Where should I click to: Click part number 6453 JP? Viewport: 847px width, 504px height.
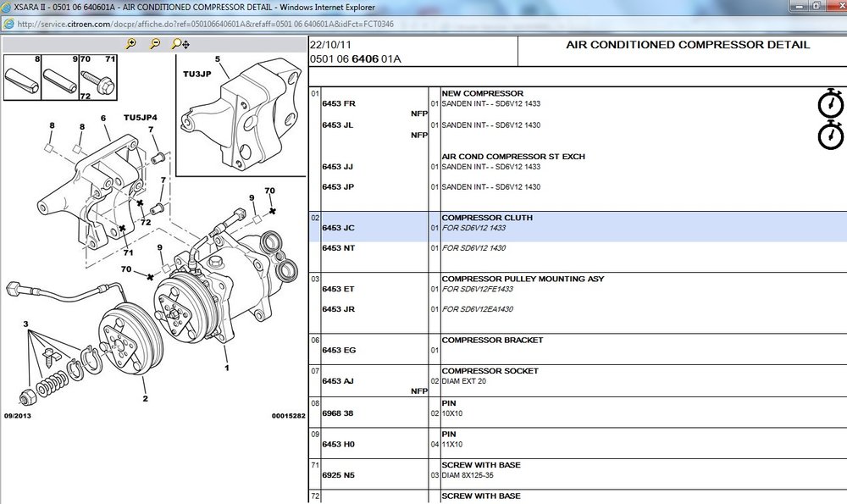338,187
